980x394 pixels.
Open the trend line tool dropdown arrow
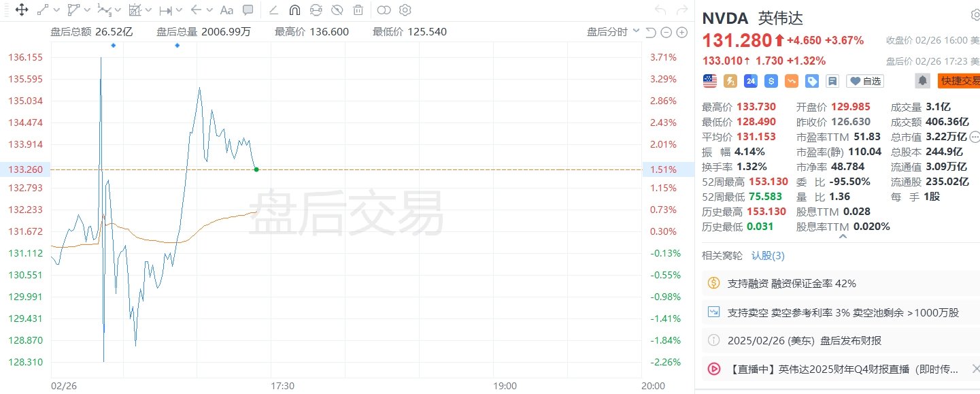coord(56,10)
